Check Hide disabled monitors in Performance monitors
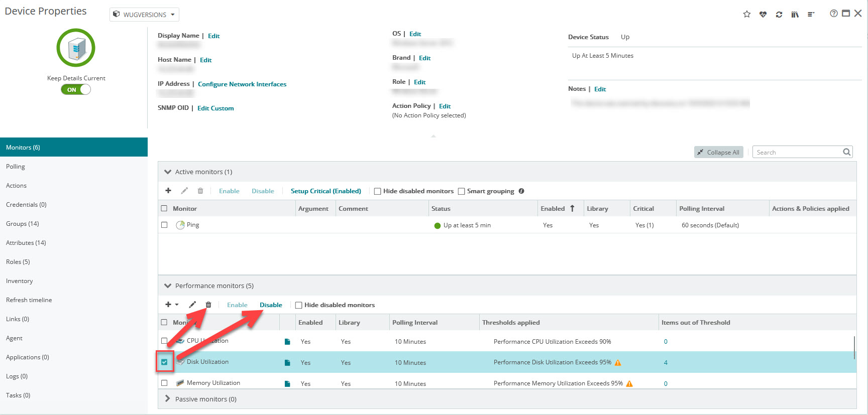This screenshot has height=415, width=868. coord(298,305)
